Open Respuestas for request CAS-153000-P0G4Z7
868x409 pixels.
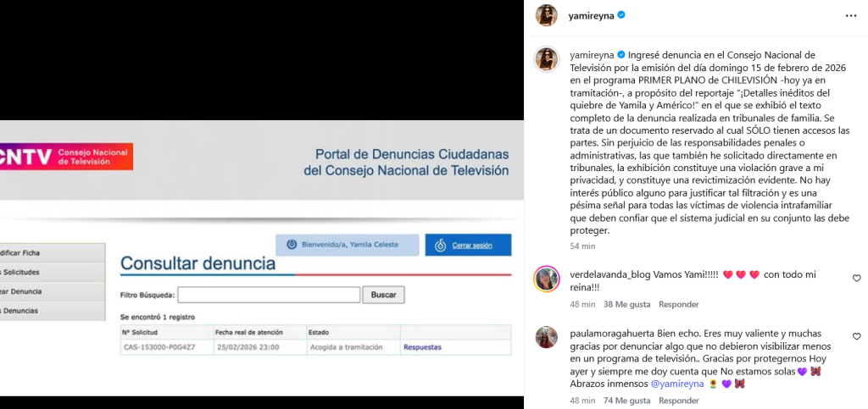(422, 348)
